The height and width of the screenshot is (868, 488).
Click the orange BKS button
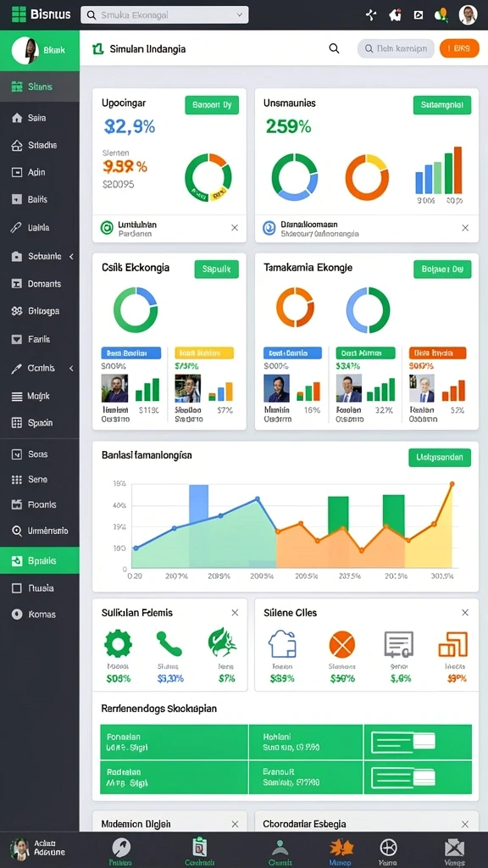pyautogui.click(x=458, y=48)
